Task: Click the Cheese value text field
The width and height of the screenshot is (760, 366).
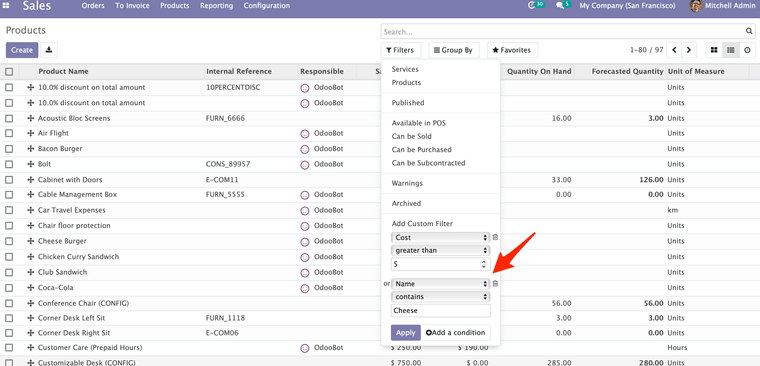Action: click(x=441, y=310)
